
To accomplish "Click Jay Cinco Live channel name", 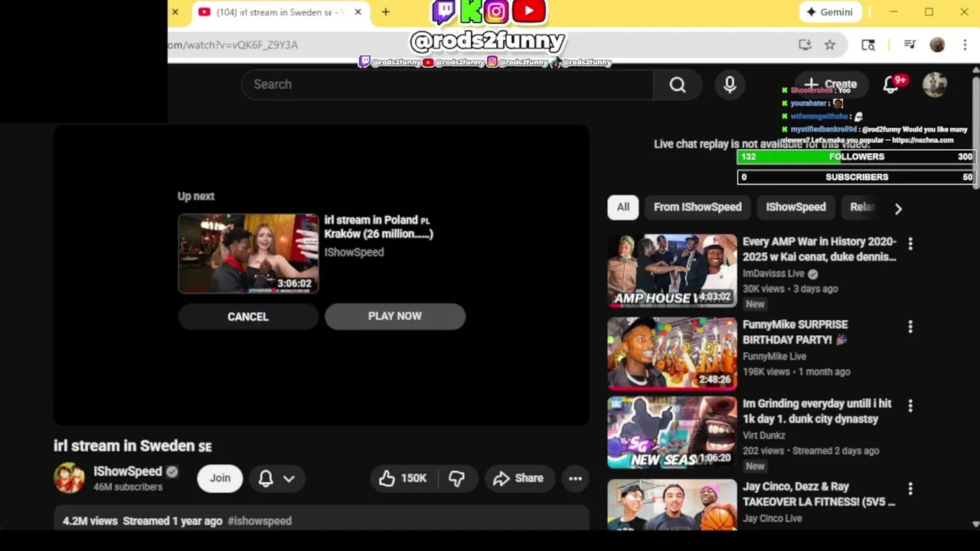I will (x=773, y=519).
